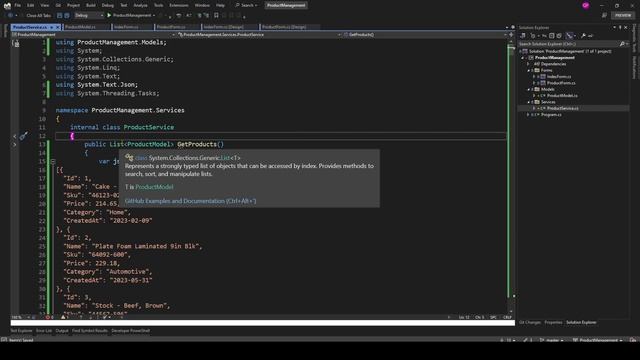Open the Edit menu
The image size is (640, 360).
point(31,5)
